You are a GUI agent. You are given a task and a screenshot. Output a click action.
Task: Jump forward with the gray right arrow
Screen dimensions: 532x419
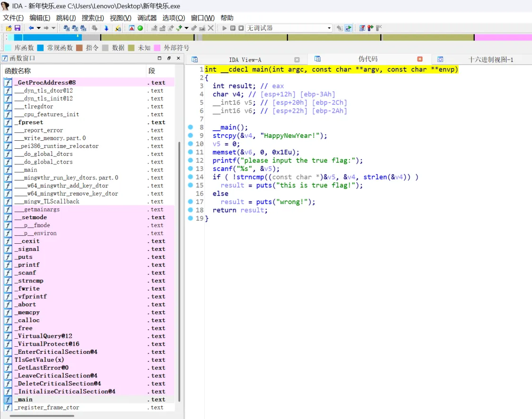point(46,28)
